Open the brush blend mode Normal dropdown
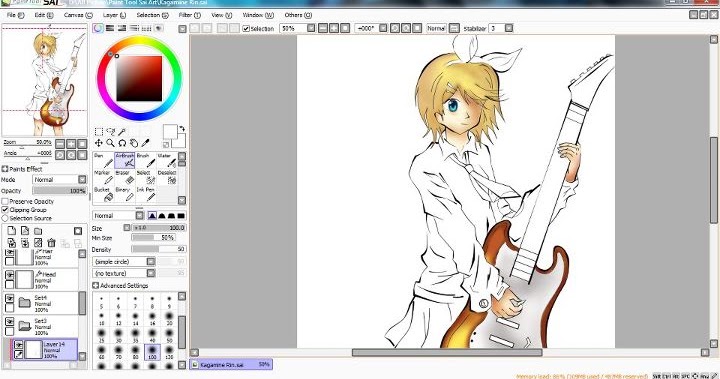The height and width of the screenshot is (379, 720). tap(118, 215)
